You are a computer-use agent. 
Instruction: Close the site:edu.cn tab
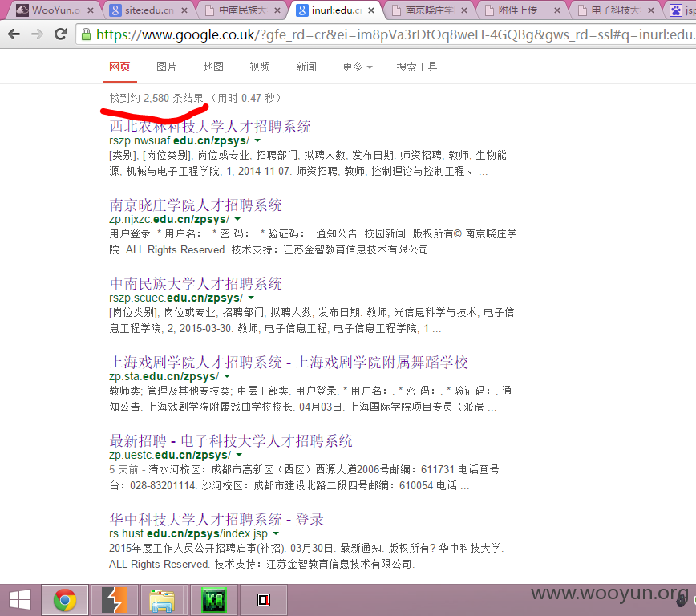pyautogui.click(x=184, y=10)
